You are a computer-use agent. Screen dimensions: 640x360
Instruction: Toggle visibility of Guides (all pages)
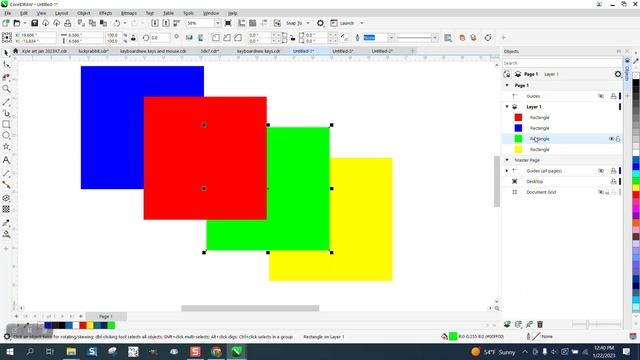pos(601,171)
